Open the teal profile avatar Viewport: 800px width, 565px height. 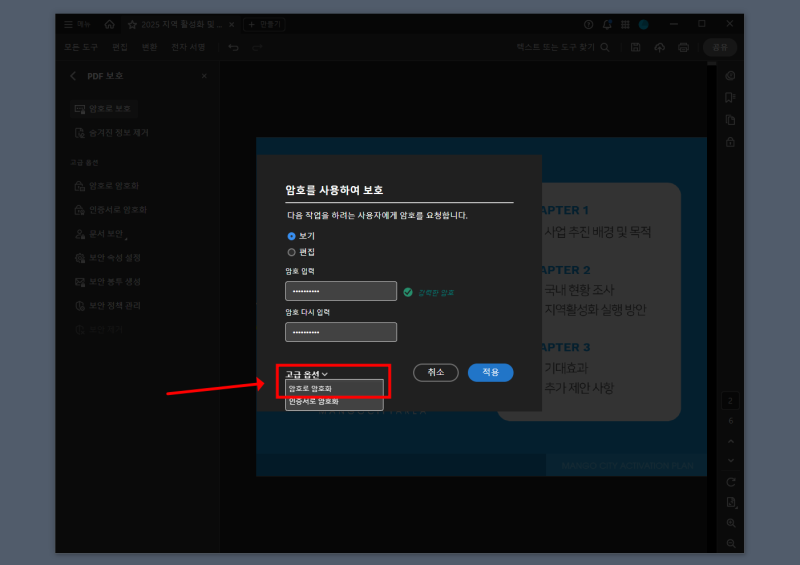click(x=643, y=24)
